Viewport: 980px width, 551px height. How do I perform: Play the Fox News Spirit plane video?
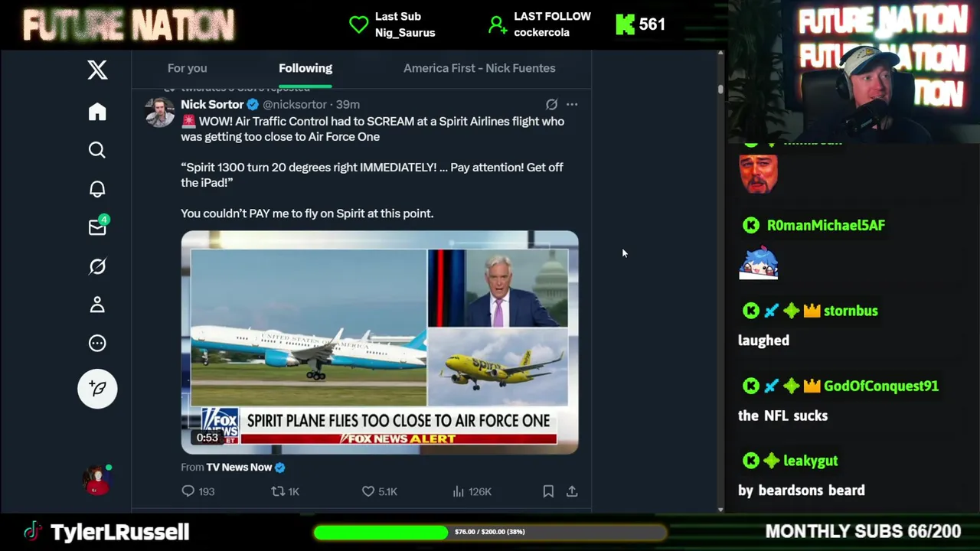[380, 342]
